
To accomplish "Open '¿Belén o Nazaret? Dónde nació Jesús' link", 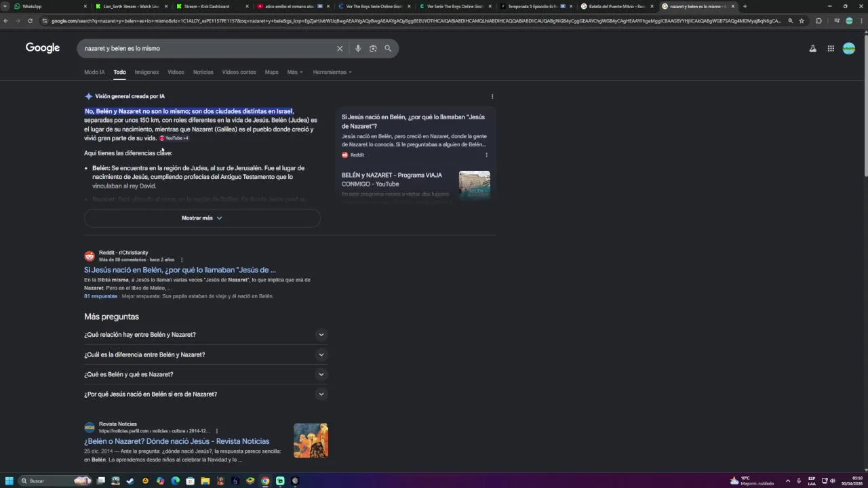I will point(176,441).
